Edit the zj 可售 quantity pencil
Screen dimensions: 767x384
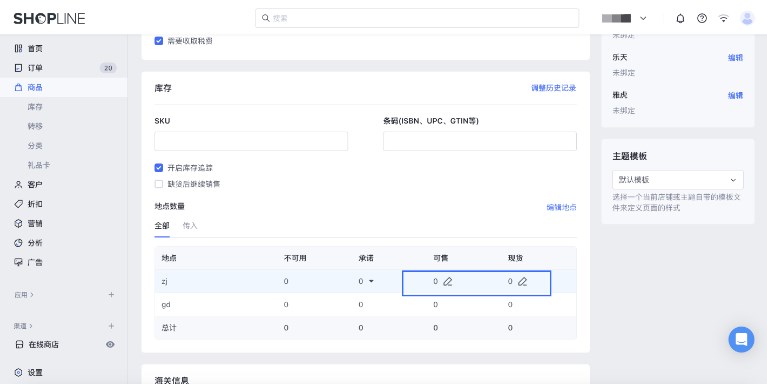(448, 282)
